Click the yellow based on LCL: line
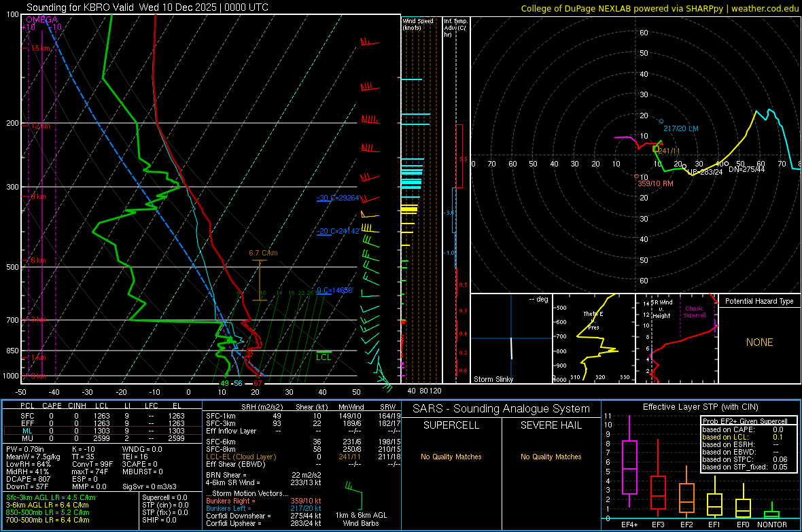This screenshot has width=802, height=532. [x=743, y=437]
